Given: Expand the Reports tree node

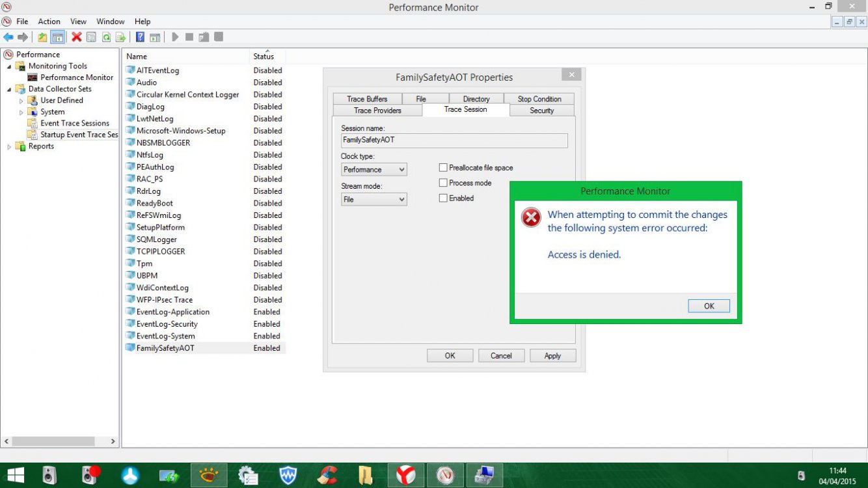Looking at the screenshot, I should coord(9,146).
